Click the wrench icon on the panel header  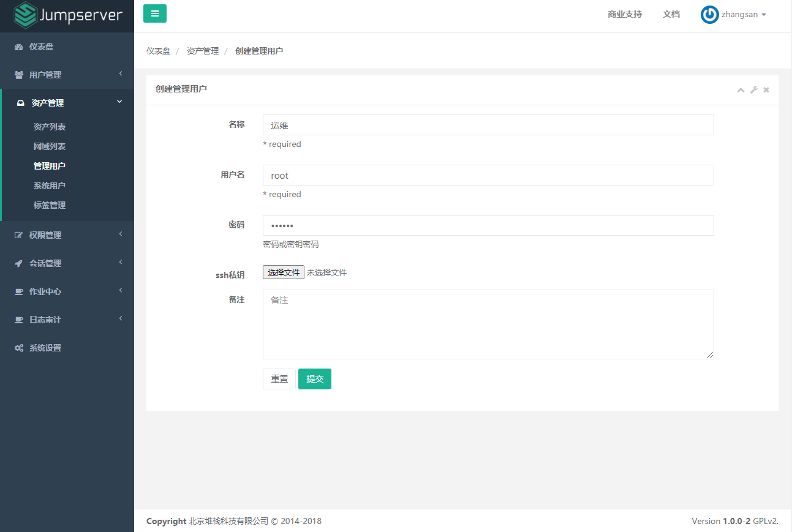pyautogui.click(x=753, y=89)
